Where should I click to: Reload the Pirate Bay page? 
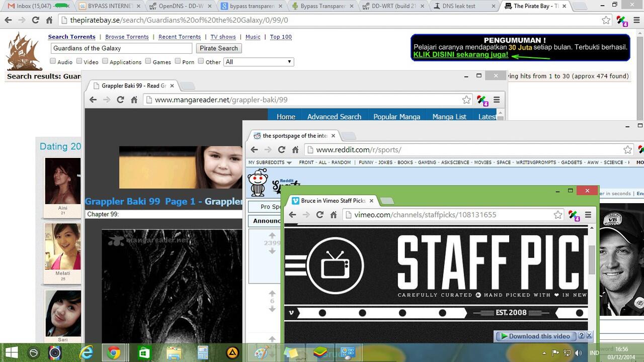click(35, 20)
